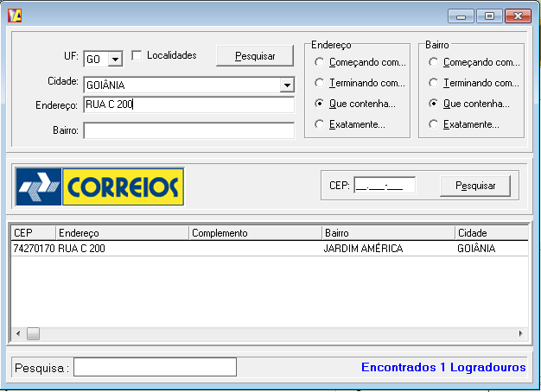Select Endereço 'Começando com...' radio option
Viewport: 541px width, 392px height.
[x=321, y=62]
